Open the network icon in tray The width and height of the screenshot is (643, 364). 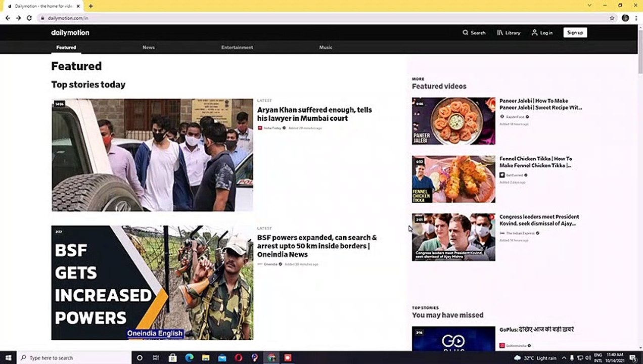pos(580,358)
